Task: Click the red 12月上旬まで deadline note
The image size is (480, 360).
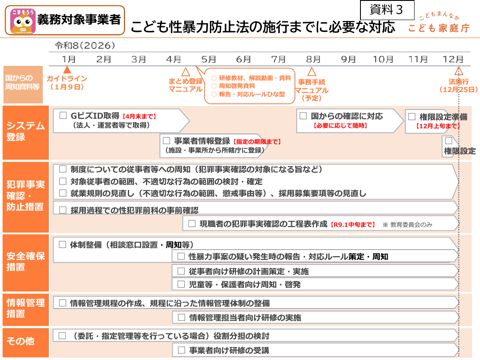Action: click(438, 126)
